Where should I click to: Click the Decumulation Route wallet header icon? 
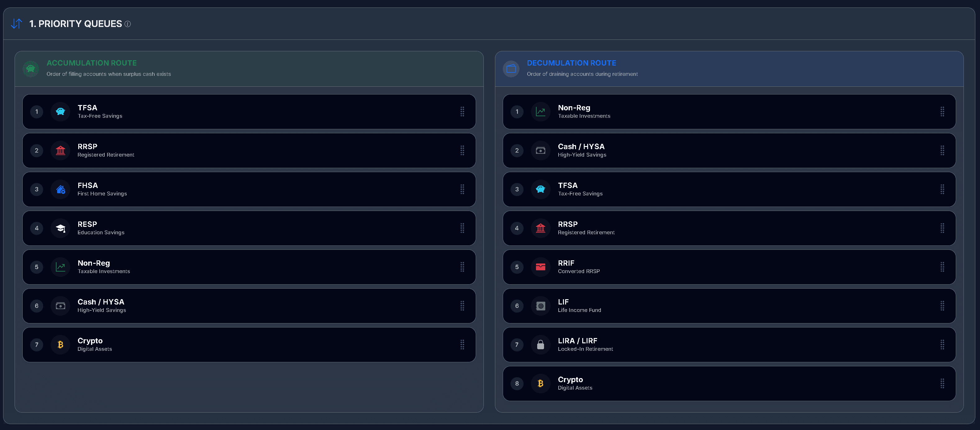[x=511, y=69]
